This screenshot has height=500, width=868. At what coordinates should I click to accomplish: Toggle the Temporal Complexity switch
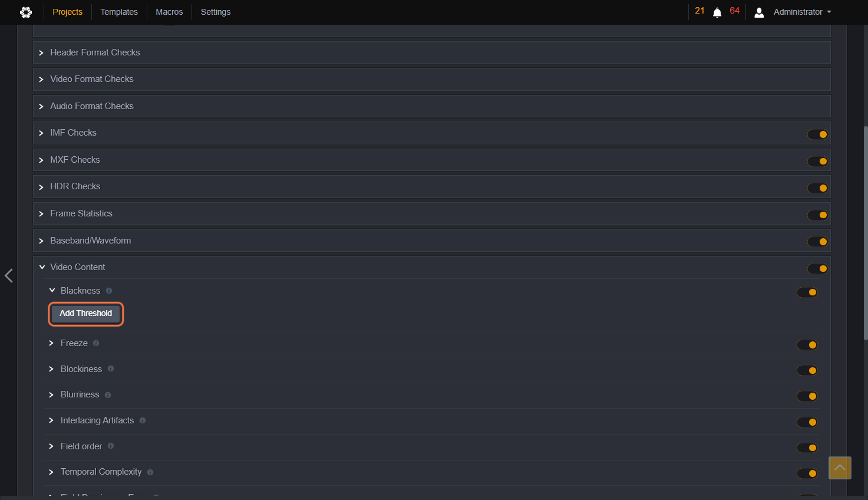pyautogui.click(x=807, y=473)
